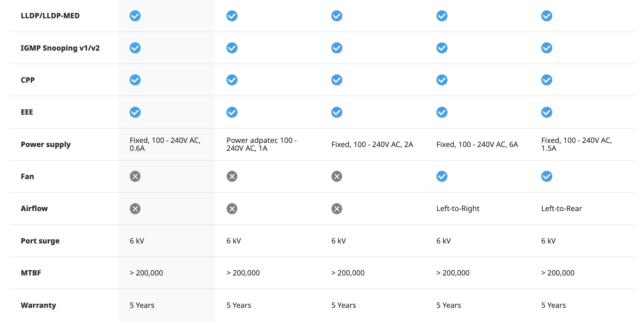644x323 pixels.
Task: Click the 'Left-to-Rear' airflow value
Action: pos(561,209)
